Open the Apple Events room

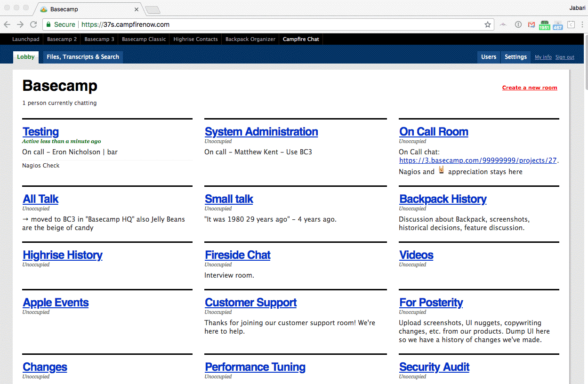point(56,303)
